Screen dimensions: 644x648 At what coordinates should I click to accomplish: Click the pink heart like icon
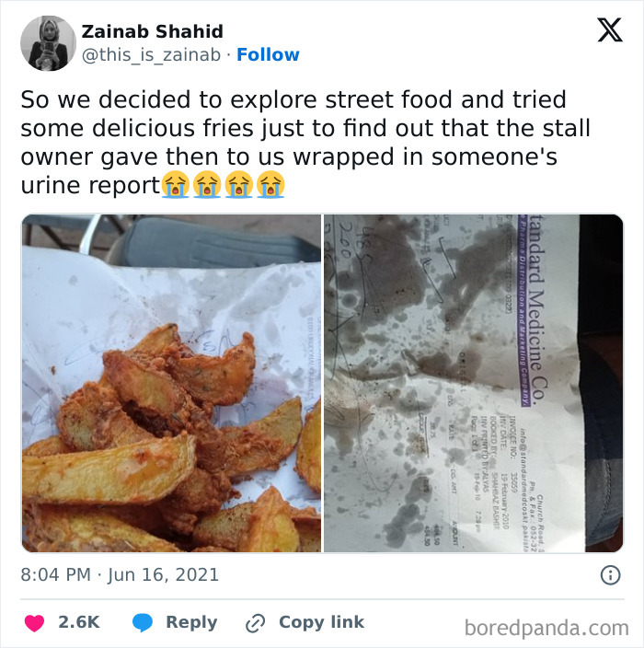coord(34,623)
